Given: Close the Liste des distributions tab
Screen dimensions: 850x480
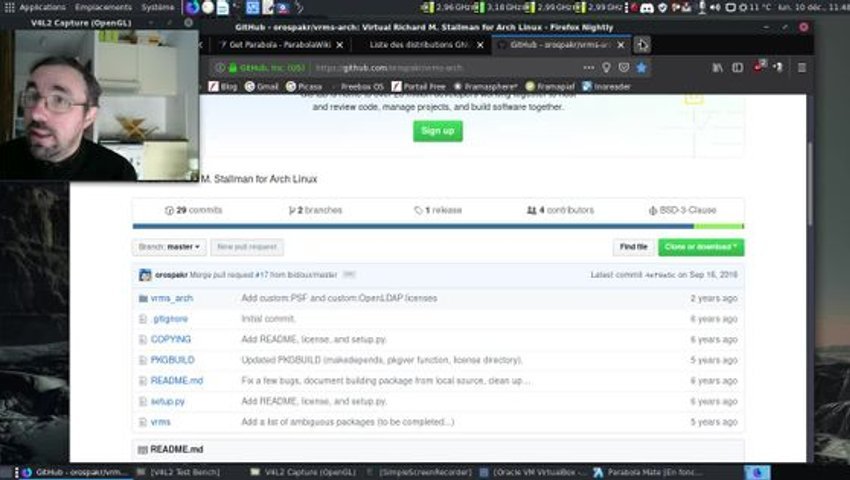Looking at the screenshot, I should tap(480, 45).
